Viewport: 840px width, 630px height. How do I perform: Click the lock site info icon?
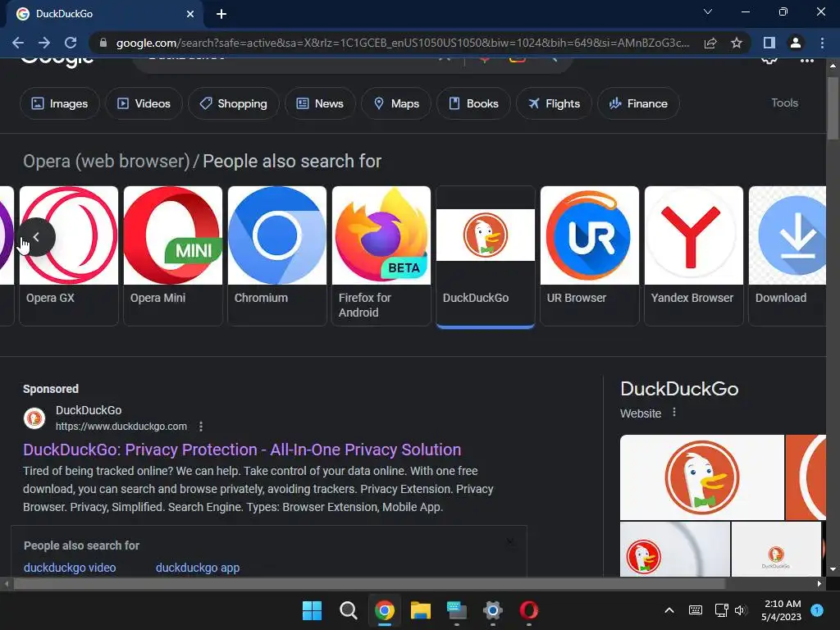103,43
